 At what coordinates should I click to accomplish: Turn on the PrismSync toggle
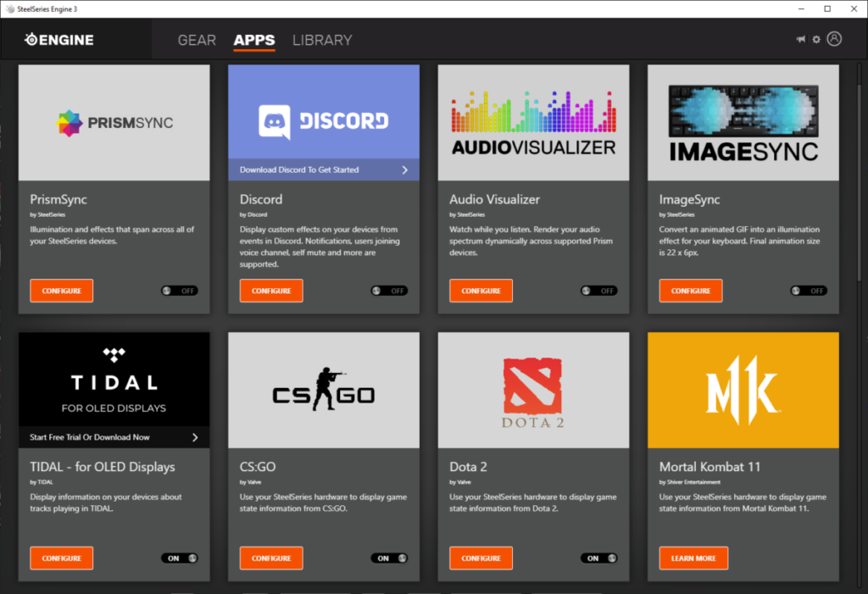pyautogui.click(x=180, y=291)
